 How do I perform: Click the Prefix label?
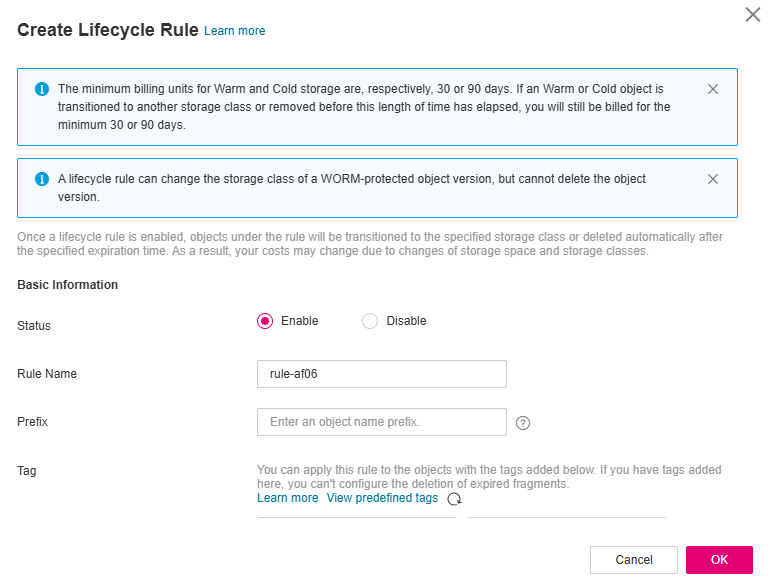click(x=32, y=422)
